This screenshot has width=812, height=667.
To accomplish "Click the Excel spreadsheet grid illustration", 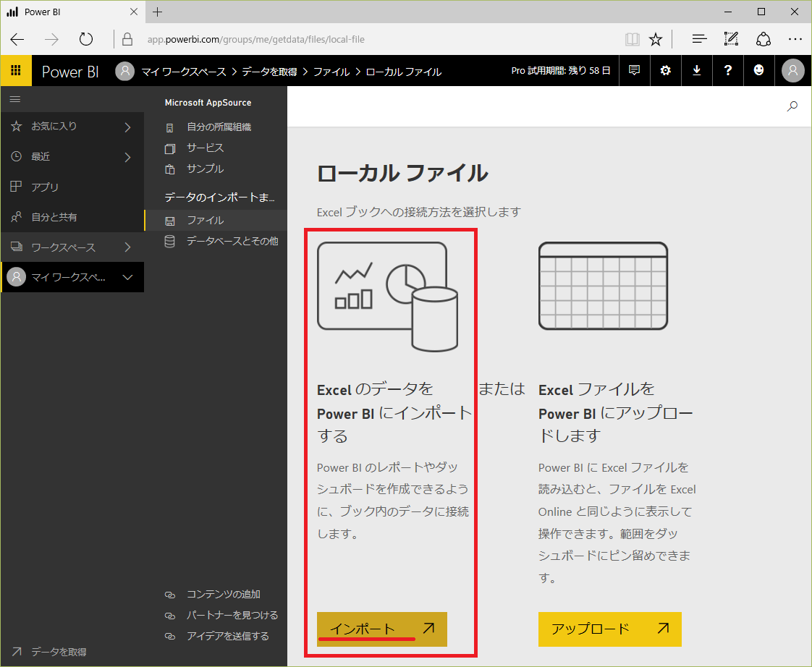I will click(604, 286).
